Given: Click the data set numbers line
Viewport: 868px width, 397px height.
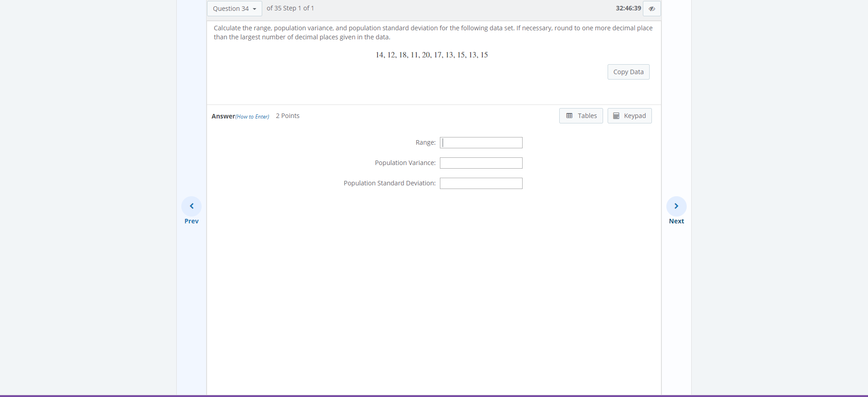Looking at the screenshot, I should [432, 55].
